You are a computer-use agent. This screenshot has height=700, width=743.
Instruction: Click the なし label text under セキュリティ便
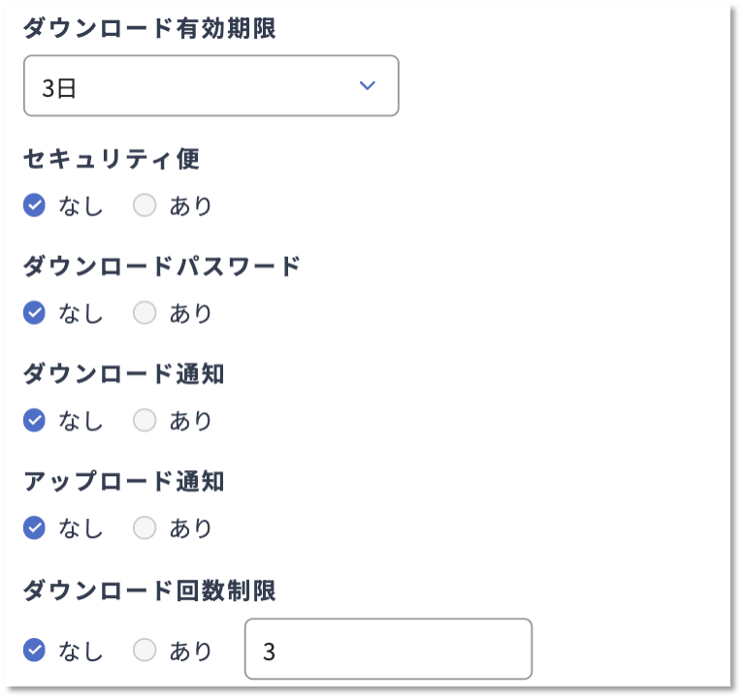point(81,207)
